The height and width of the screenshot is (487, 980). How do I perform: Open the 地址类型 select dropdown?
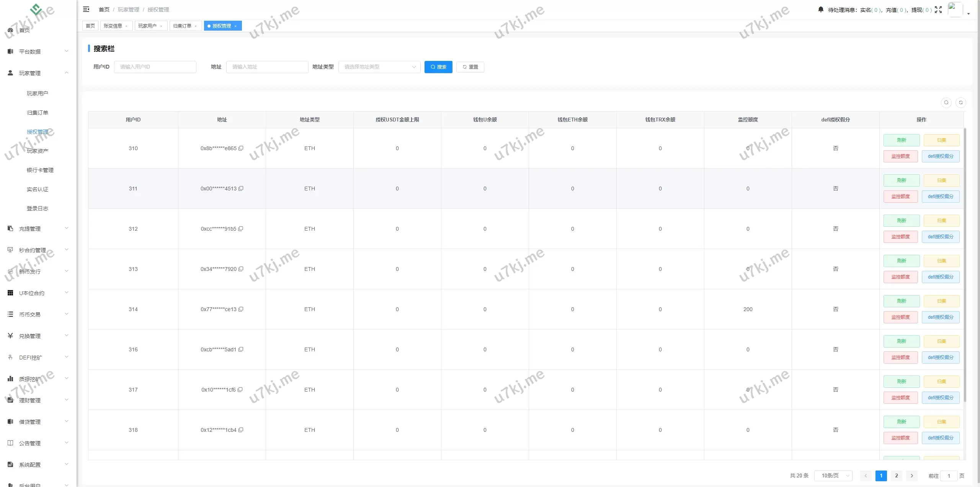click(x=379, y=67)
